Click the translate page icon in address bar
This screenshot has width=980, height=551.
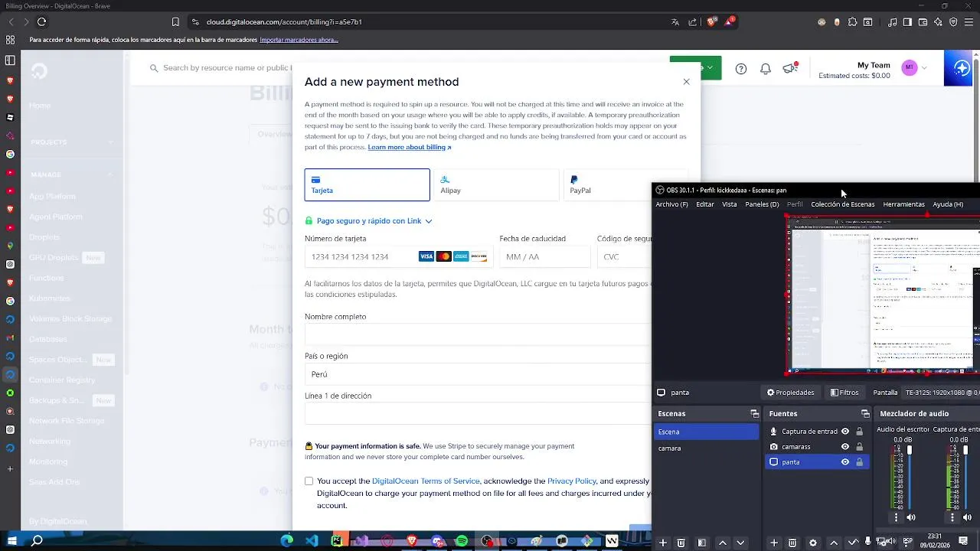coord(675,22)
